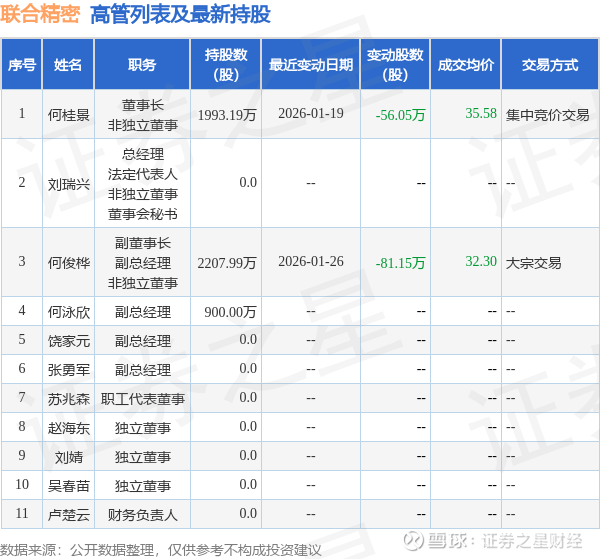Click the 雪球 logo icon
The height and width of the screenshot is (559, 600).
(x=413, y=541)
